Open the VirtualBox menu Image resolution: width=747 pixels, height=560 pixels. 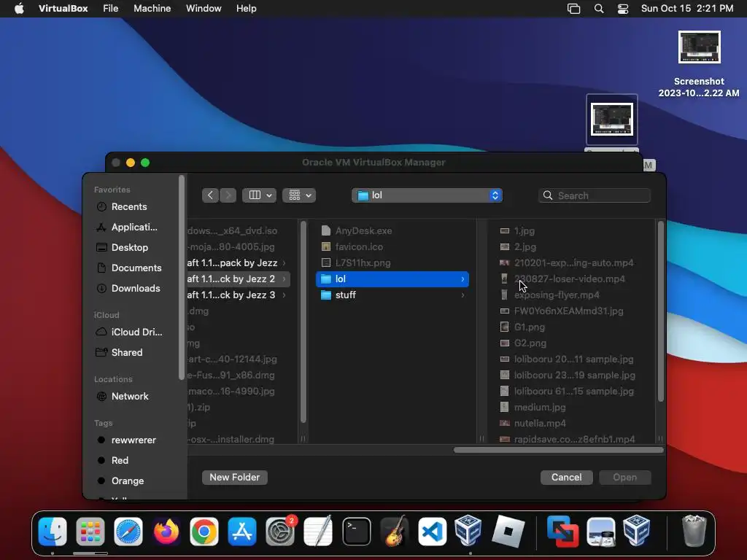pos(63,9)
